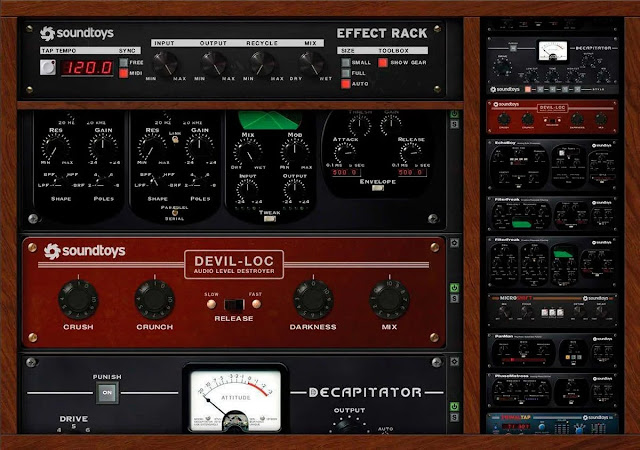This screenshot has height=450, width=640.
Task: Click the Effect Rack MIX dry/wet knob
Action: (x=312, y=64)
